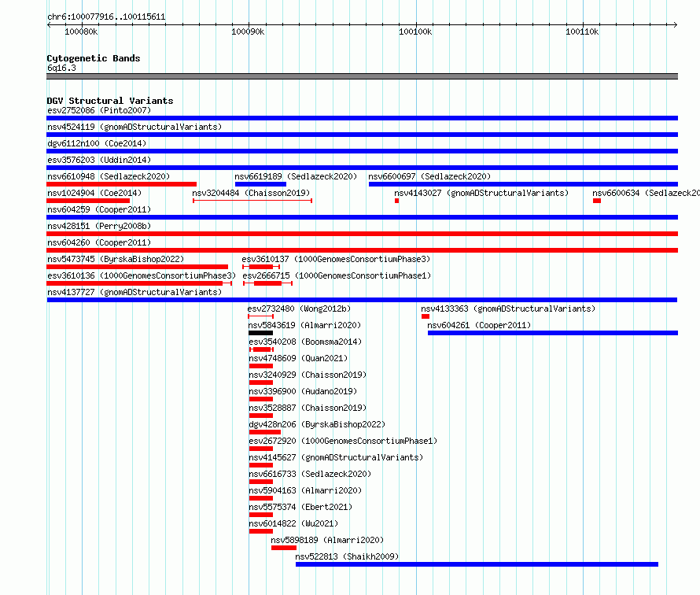Click the nsv3528887 (Chaisson2019) label
Image resolution: width=700 pixels, height=595 pixels.
[308, 408]
